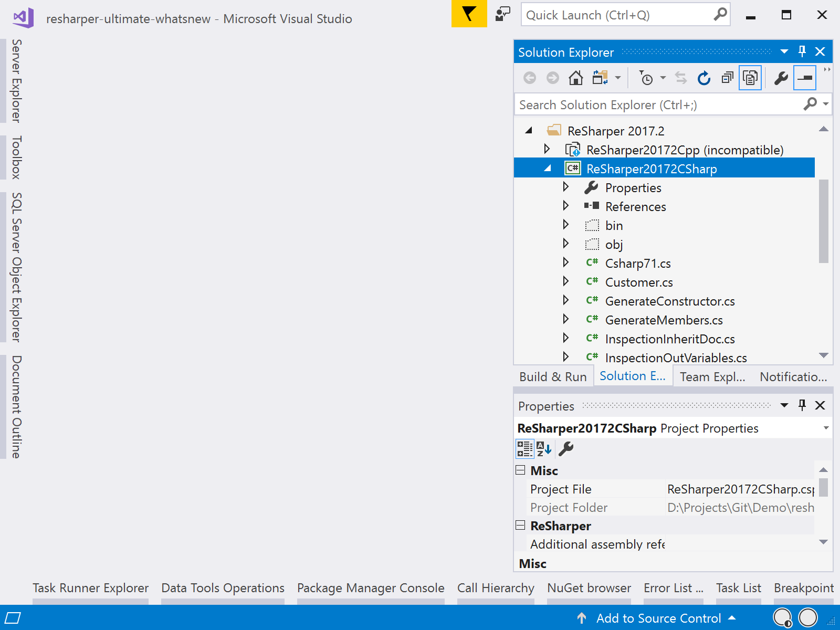
Task: Open the Pending Changes Filter clock icon
Action: 646,78
